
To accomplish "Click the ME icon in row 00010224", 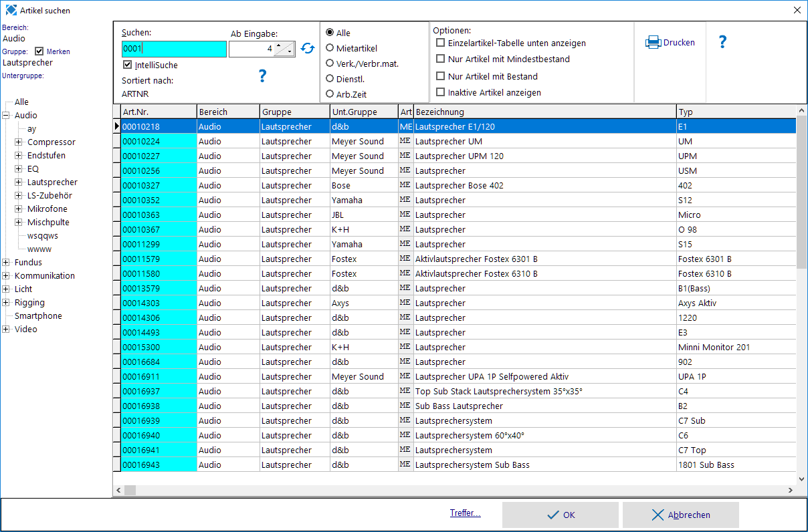I will click(405, 141).
